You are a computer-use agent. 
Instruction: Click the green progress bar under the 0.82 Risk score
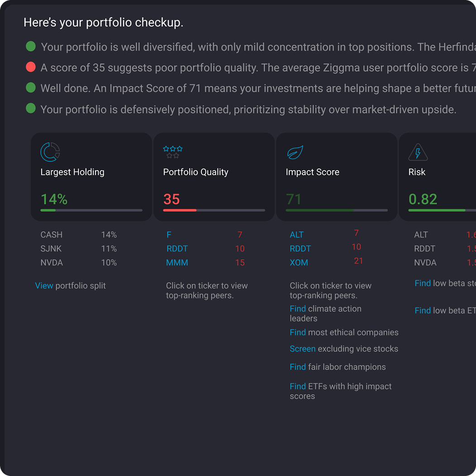coord(437,210)
